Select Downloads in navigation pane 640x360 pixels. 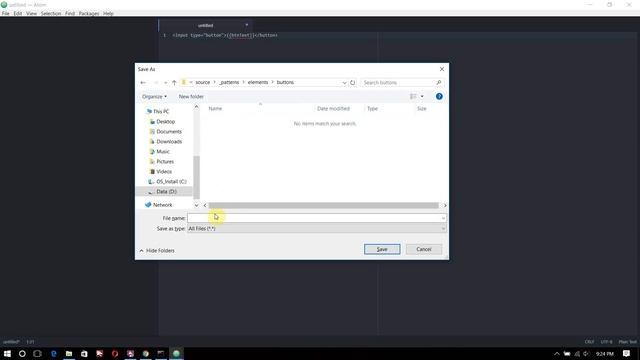coord(169,142)
